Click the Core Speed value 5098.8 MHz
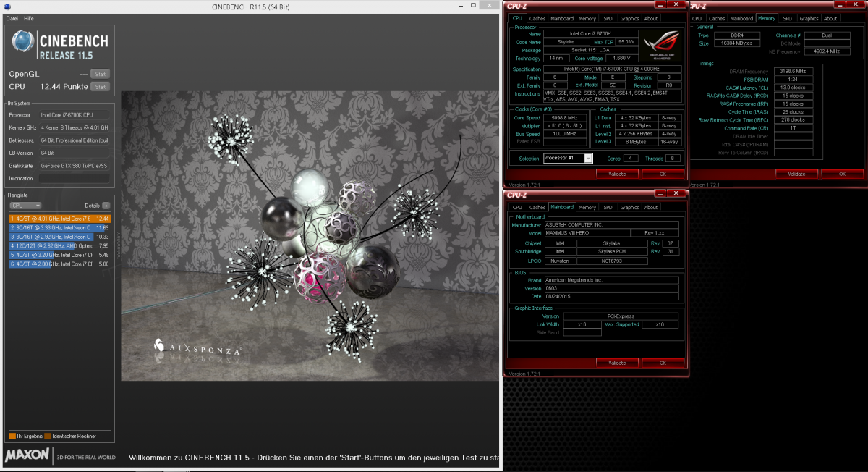Image resolution: width=868 pixels, height=472 pixels. click(566, 117)
